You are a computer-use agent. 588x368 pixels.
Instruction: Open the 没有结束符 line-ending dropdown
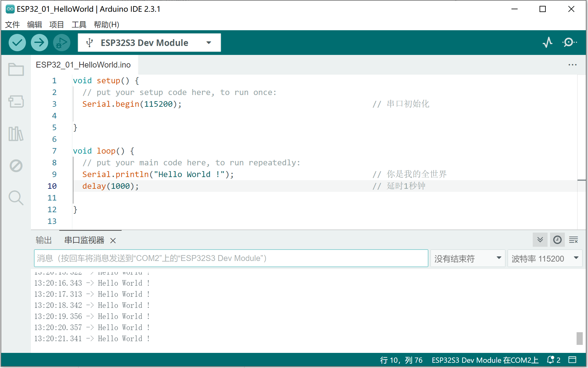point(467,258)
